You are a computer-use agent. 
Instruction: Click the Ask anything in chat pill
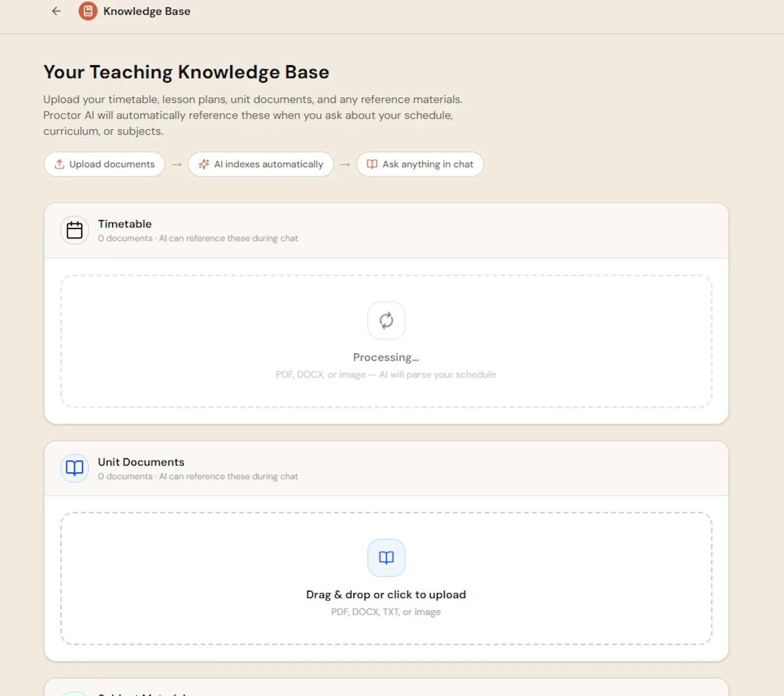pyautogui.click(x=420, y=164)
